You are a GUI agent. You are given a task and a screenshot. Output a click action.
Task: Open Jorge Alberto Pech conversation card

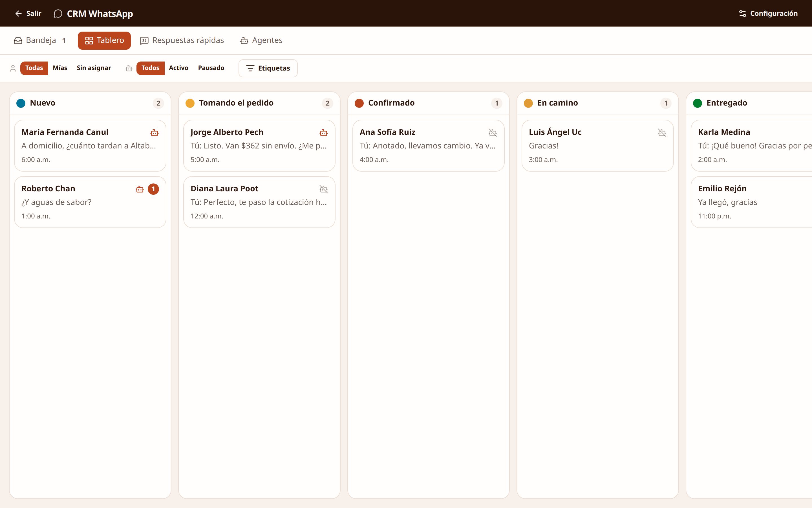pyautogui.click(x=259, y=145)
